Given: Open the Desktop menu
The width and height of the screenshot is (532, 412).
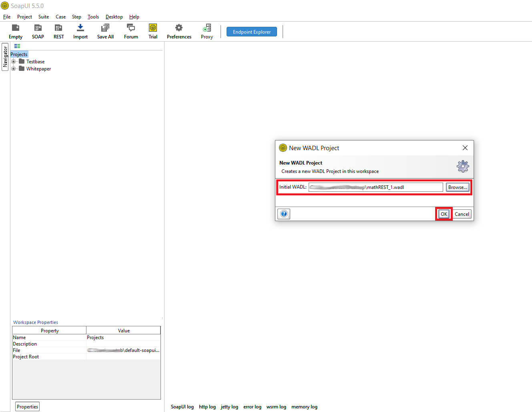Looking at the screenshot, I should click(114, 17).
